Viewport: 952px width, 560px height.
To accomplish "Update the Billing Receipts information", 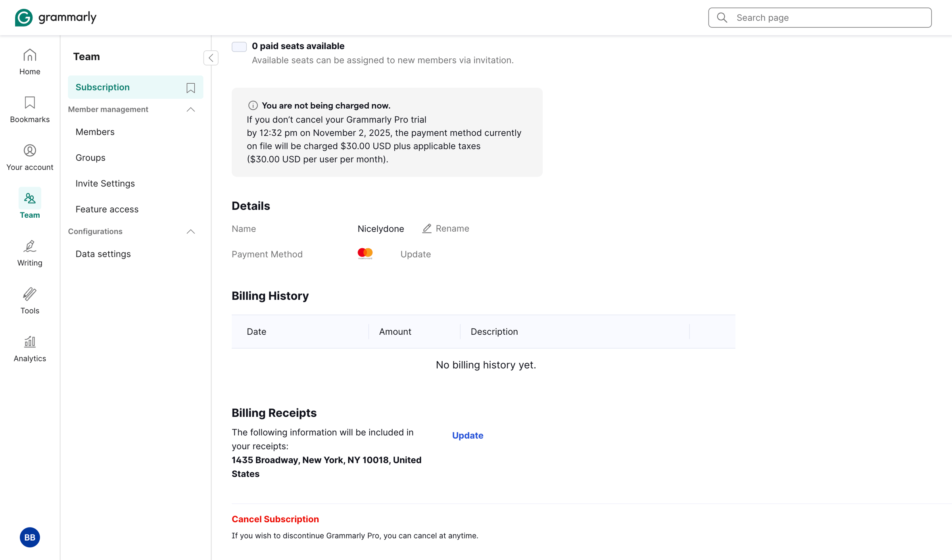I will (x=468, y=435).
